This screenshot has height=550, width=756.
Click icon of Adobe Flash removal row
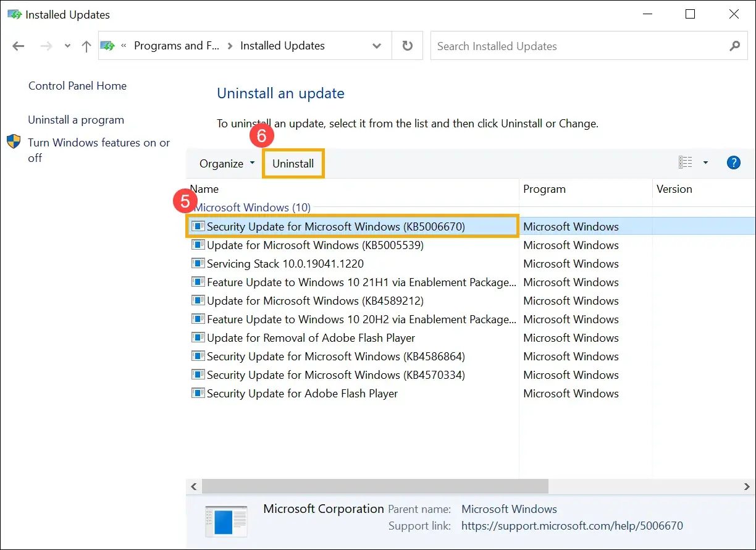pyautogui.click(x=198, y=337)
